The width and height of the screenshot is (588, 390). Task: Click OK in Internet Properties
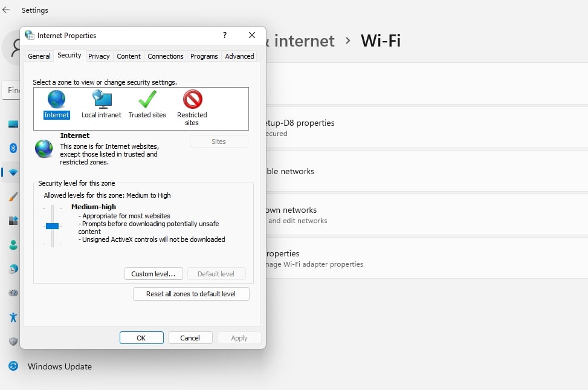(x=141, y=338)
